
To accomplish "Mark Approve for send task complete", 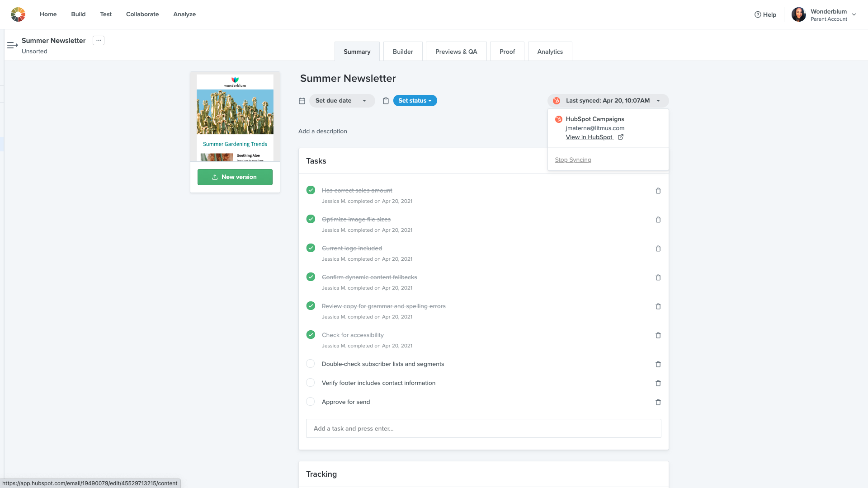I will point(311,402).
